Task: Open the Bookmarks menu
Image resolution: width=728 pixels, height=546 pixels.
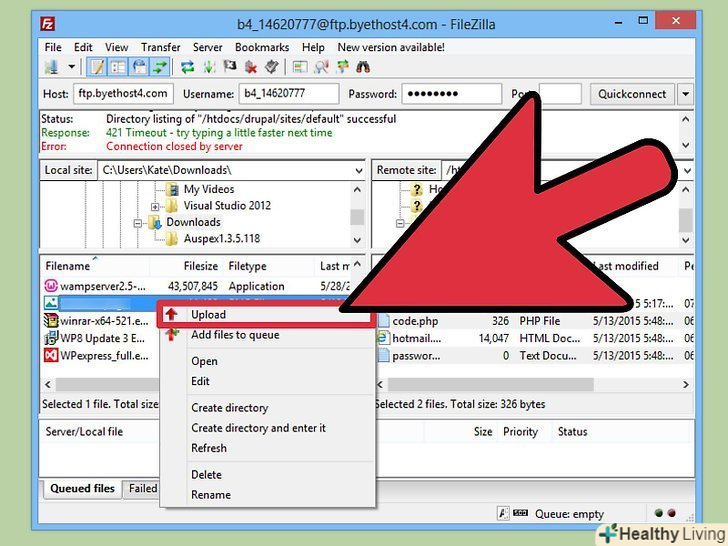Action: click(262, 47)
